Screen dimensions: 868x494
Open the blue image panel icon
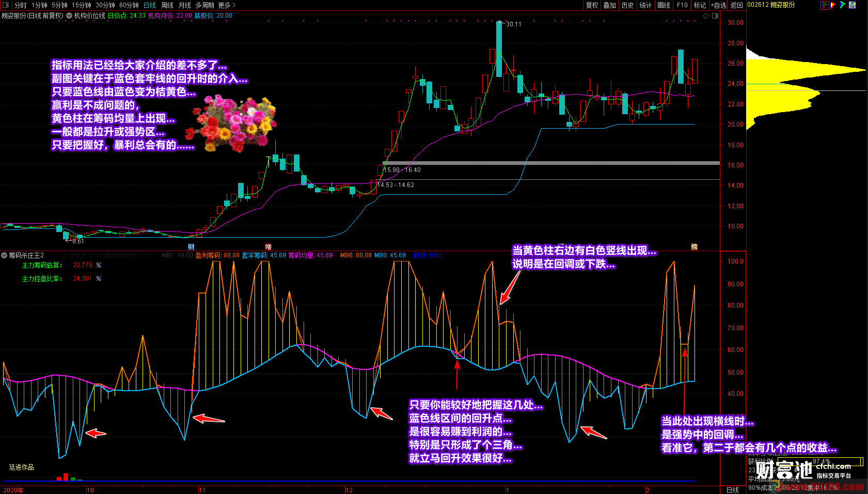853,5
